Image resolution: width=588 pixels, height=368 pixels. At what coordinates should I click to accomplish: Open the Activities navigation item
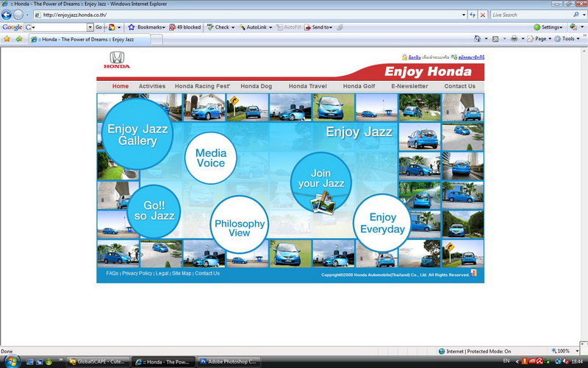coord(152,86)
